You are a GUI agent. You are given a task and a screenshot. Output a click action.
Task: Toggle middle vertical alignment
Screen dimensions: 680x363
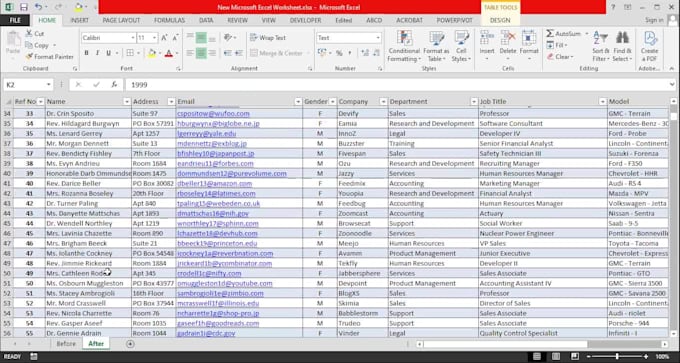(201, 38)
